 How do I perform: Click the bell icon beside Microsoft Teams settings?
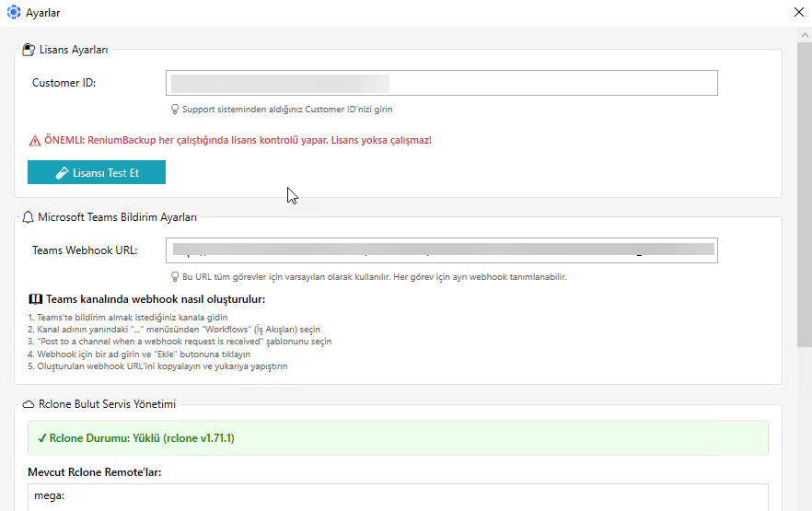(x=28, y=217)
